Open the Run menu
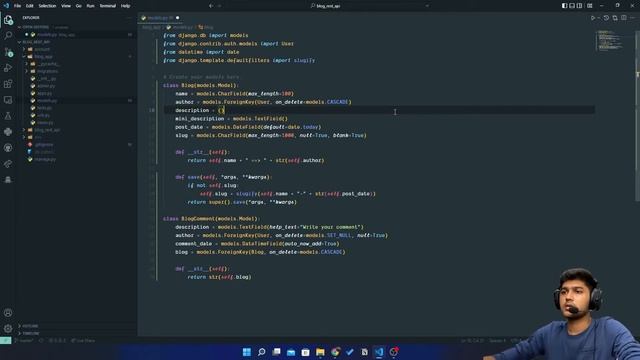 [x=91, y=6]
